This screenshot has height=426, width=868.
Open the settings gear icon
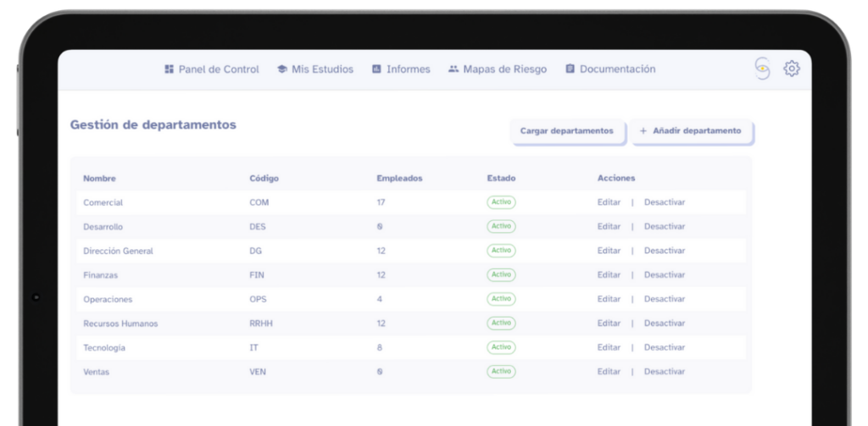(x=791, y=69)
